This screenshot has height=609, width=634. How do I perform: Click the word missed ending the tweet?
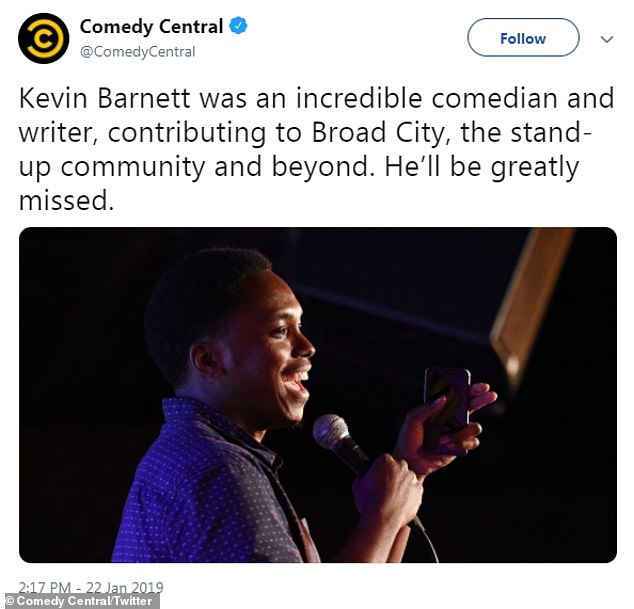[x=63, y=201]
